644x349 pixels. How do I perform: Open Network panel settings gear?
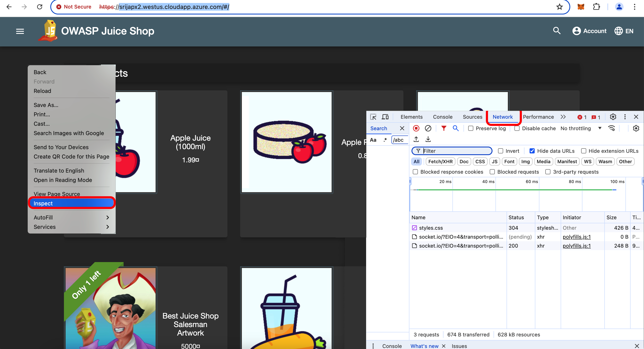(636, 128)
